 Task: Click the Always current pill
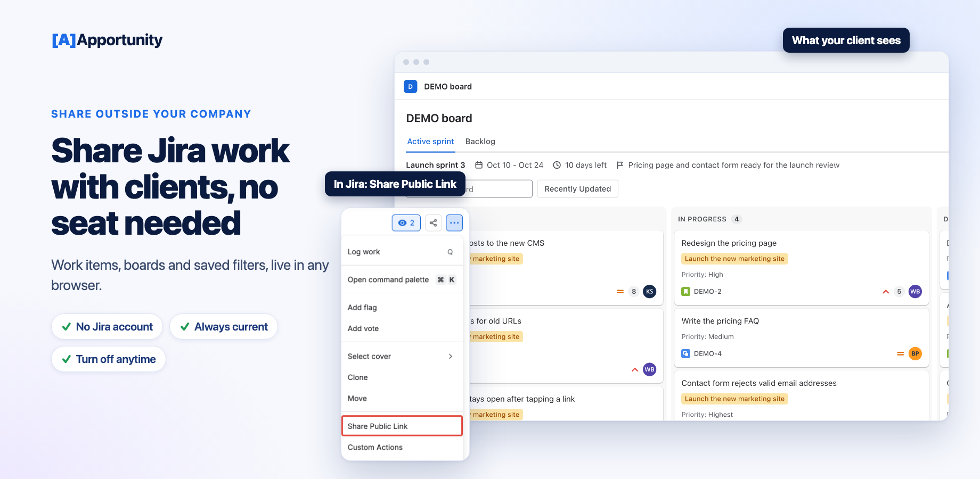coord(224,327)
